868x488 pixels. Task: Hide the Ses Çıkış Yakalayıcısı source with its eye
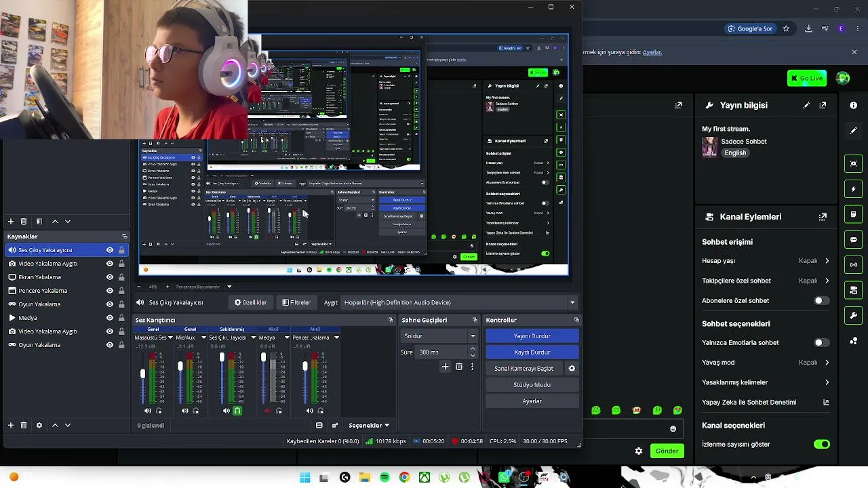(109, 250)
